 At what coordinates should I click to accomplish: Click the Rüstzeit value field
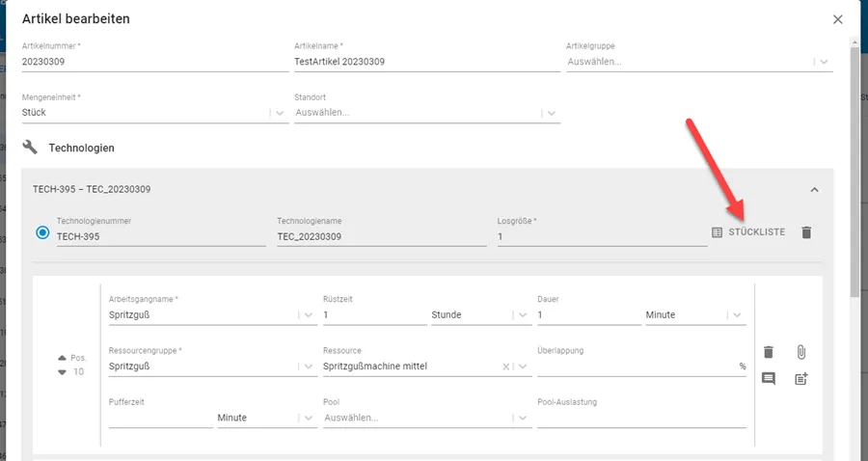[x=375, y=315]
